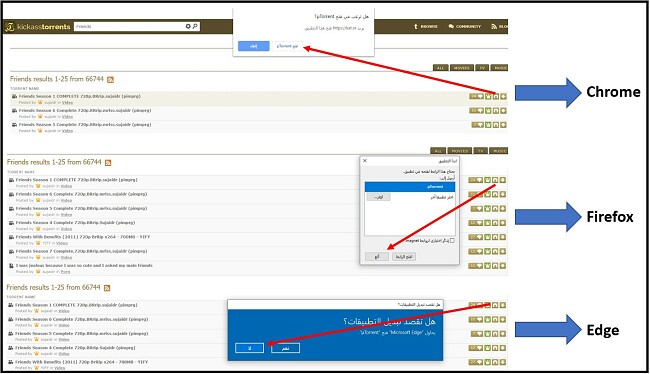Viewport: 650px width, 374px height.
Task: Open the Community menu in site header
Action: click(x=464, y=26)
